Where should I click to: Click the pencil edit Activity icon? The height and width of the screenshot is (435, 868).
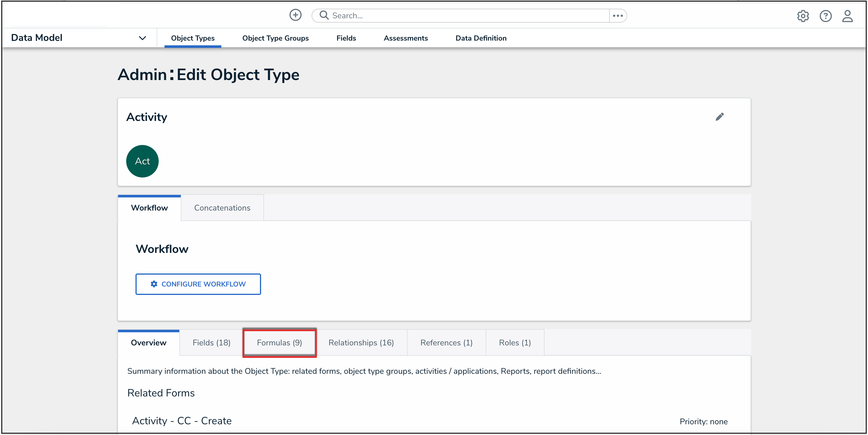click(x=719, y=117)
